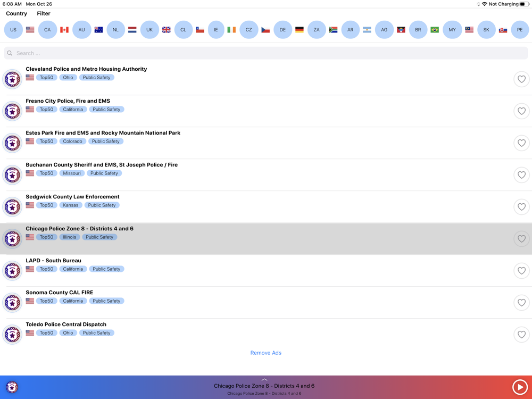Favorite Chicago Police Zone 8 feed

pyautogui.click(x=521, y=238)
